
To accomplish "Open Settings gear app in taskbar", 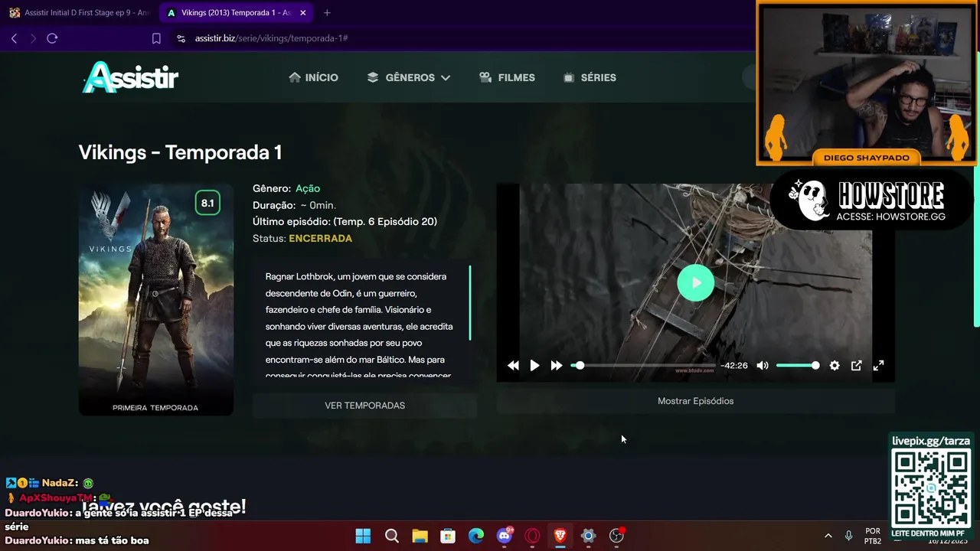I will point(588,536).
